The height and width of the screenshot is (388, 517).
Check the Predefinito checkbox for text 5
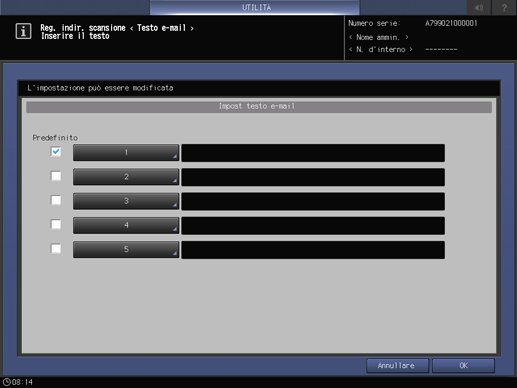click(x=56, y=249)
